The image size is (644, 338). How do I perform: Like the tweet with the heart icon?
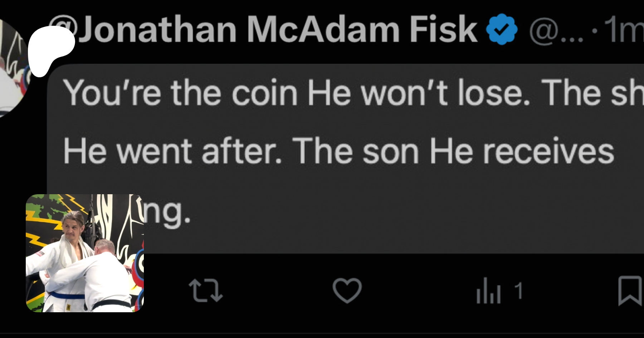[347, 290]
